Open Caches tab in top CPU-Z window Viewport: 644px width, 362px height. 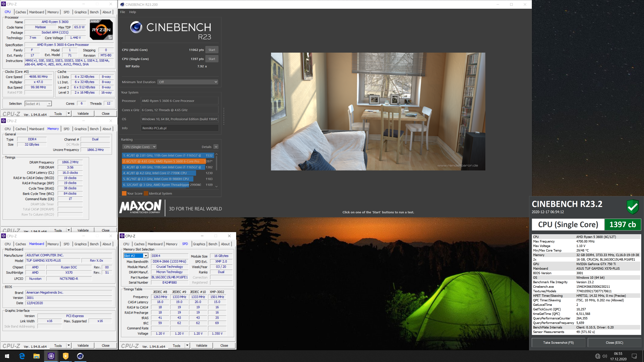tap(20, 12)
